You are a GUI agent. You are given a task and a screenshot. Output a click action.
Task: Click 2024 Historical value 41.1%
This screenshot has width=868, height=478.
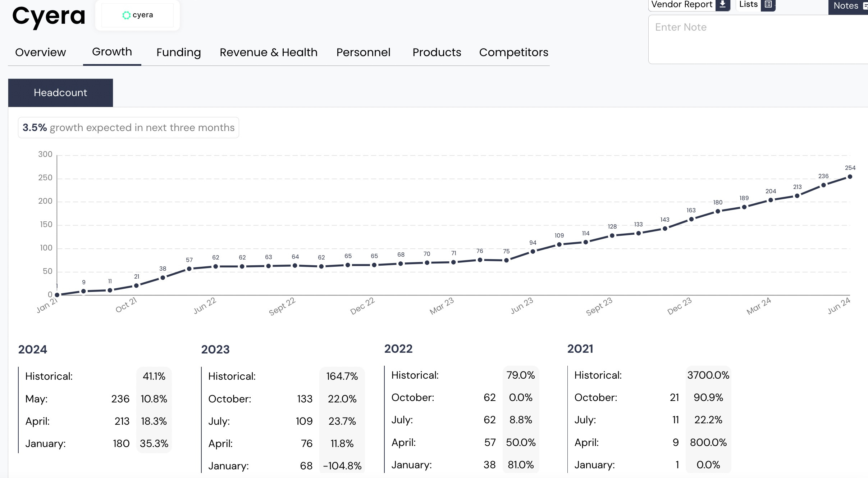pos(154,376)
